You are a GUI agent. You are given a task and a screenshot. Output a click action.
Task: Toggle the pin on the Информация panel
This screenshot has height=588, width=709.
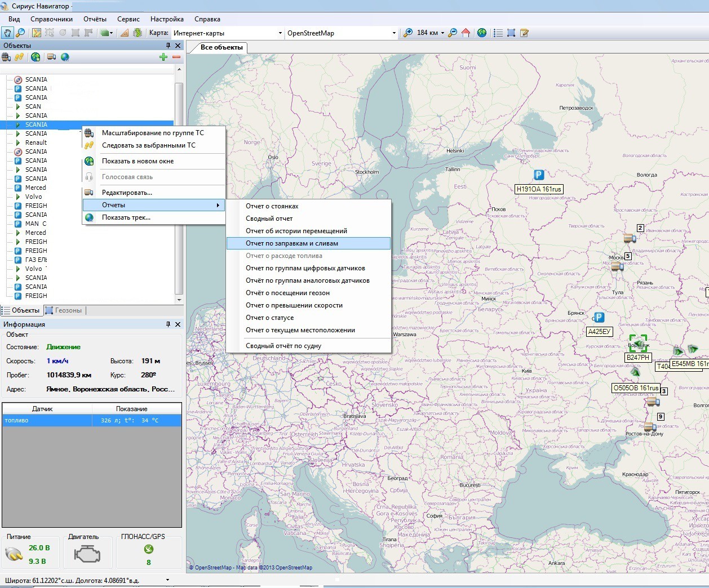168,324
